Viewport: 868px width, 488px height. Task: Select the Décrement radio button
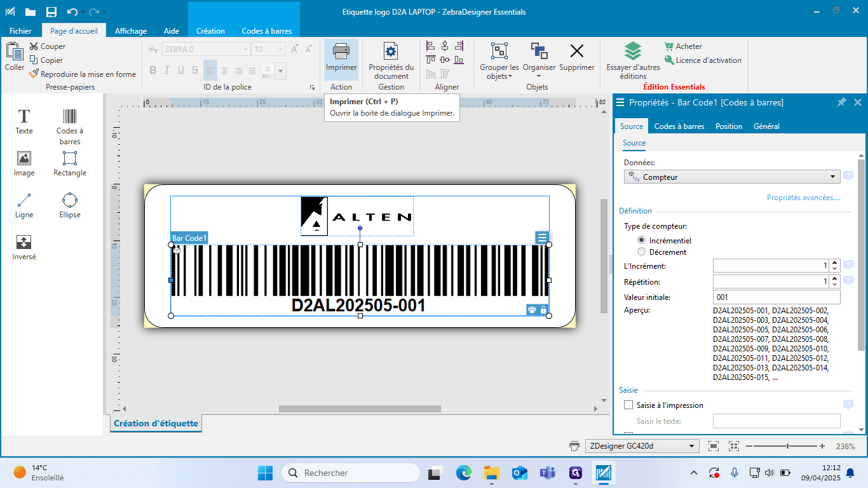(641, 252)
